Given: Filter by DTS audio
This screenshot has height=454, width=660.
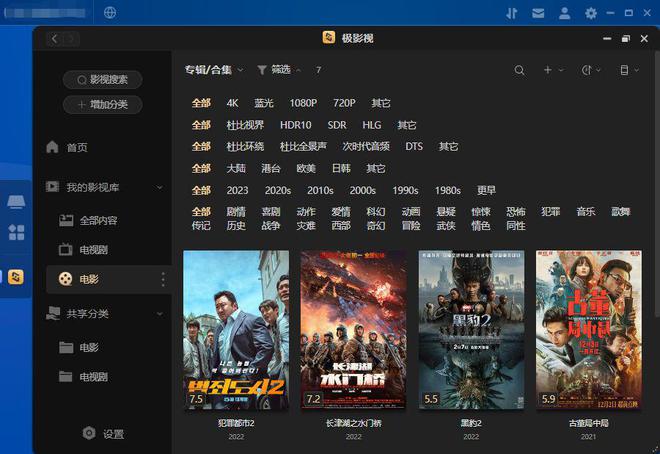Looking at the screenshot, I should click(414, 146).
